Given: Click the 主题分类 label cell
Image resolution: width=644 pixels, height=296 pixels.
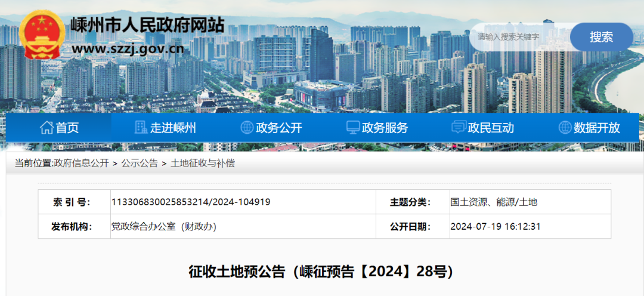Looking at the screenshot, I should (x=413, y=202).
